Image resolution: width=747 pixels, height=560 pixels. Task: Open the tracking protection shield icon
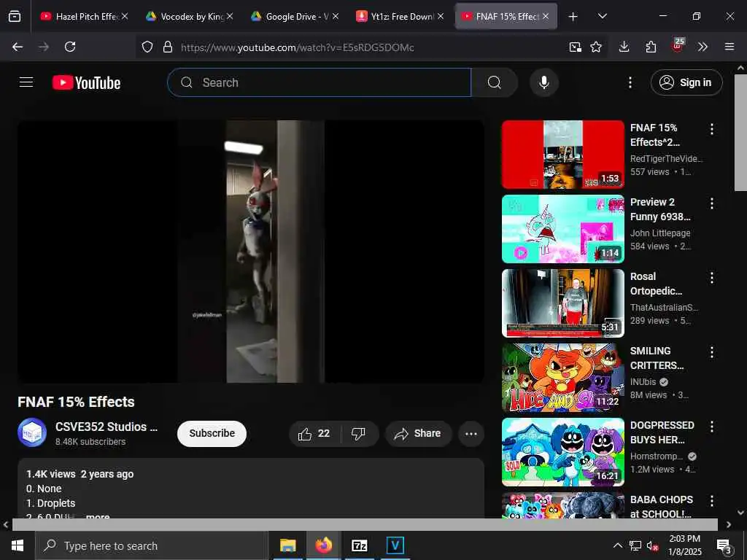click(x=147, y=47)
